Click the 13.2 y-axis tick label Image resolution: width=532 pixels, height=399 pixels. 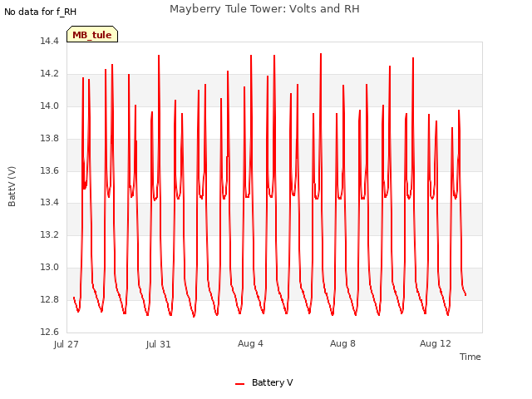[x=50, y=234]
